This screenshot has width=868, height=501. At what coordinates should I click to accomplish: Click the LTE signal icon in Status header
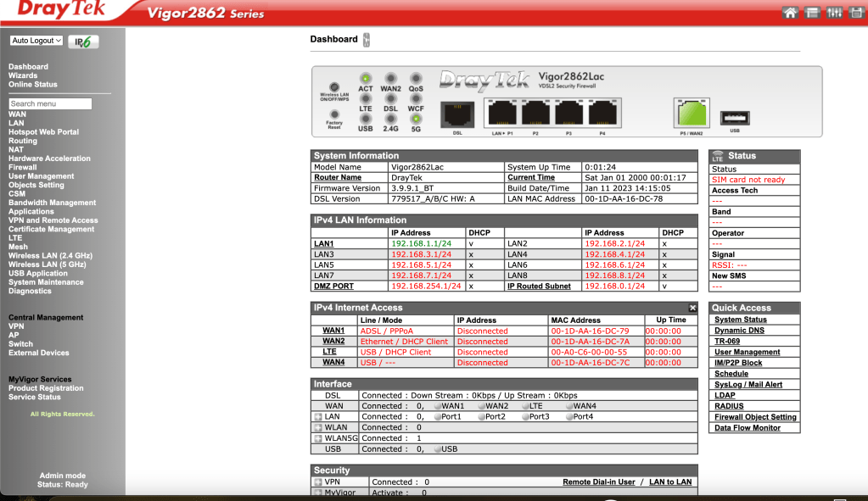point(718,156)
